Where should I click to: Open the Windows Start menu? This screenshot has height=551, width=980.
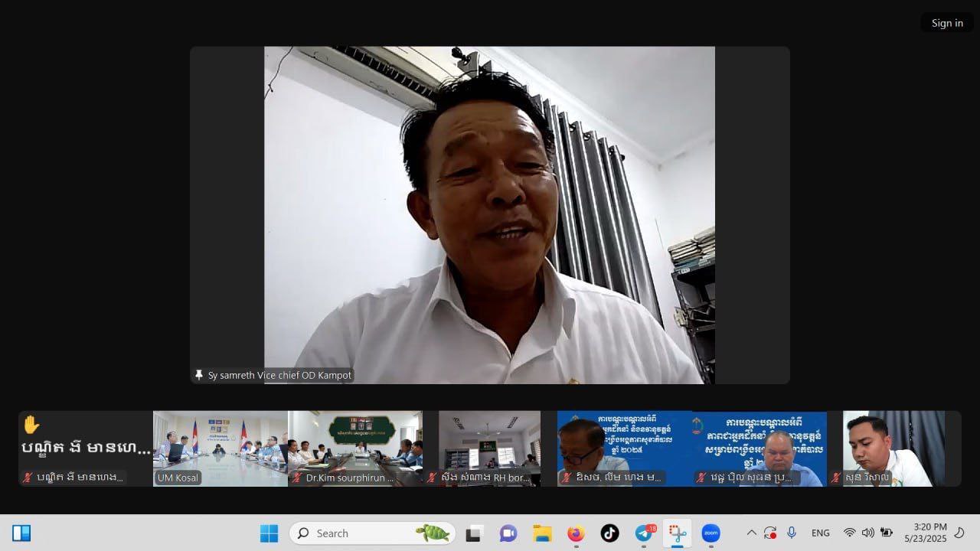click(269, 533)
